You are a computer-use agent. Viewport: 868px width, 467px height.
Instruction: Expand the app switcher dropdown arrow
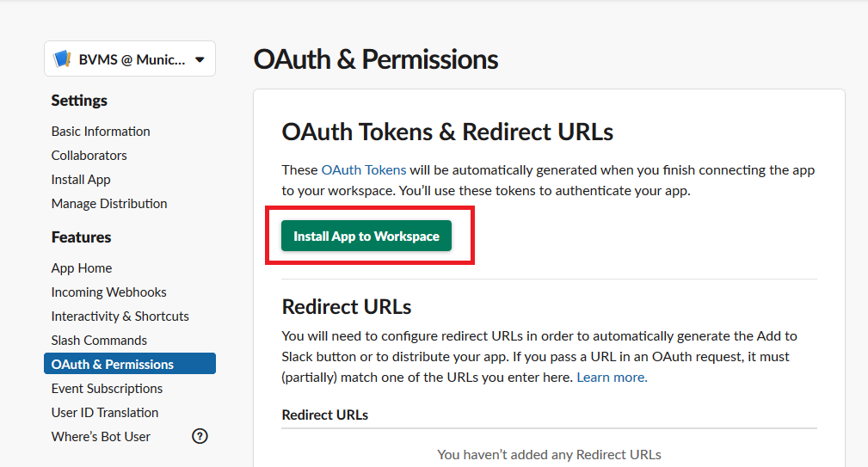pyautogui.click(x=200, y=59)
